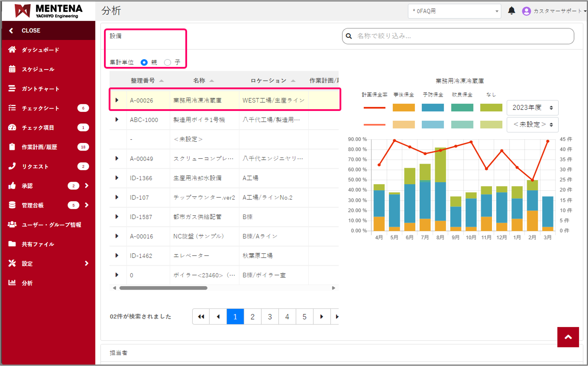Click the notification bell icon

[x=511, y=11]
